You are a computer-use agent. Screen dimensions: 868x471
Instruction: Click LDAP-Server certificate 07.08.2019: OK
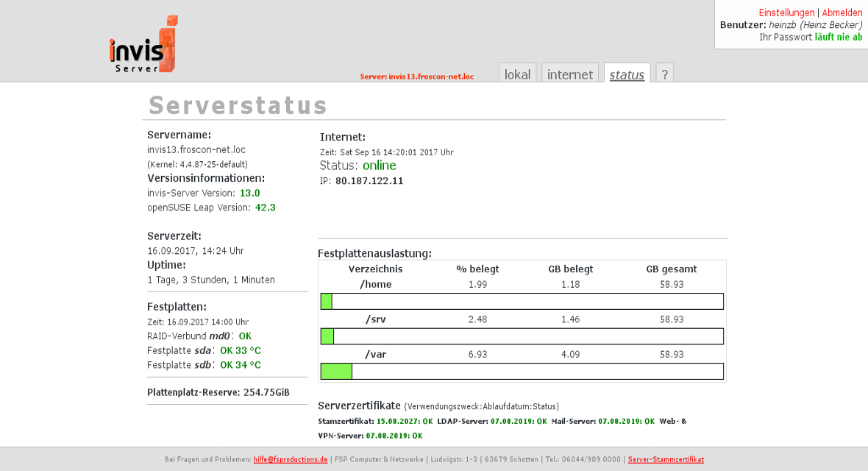(x=519, y=421)
